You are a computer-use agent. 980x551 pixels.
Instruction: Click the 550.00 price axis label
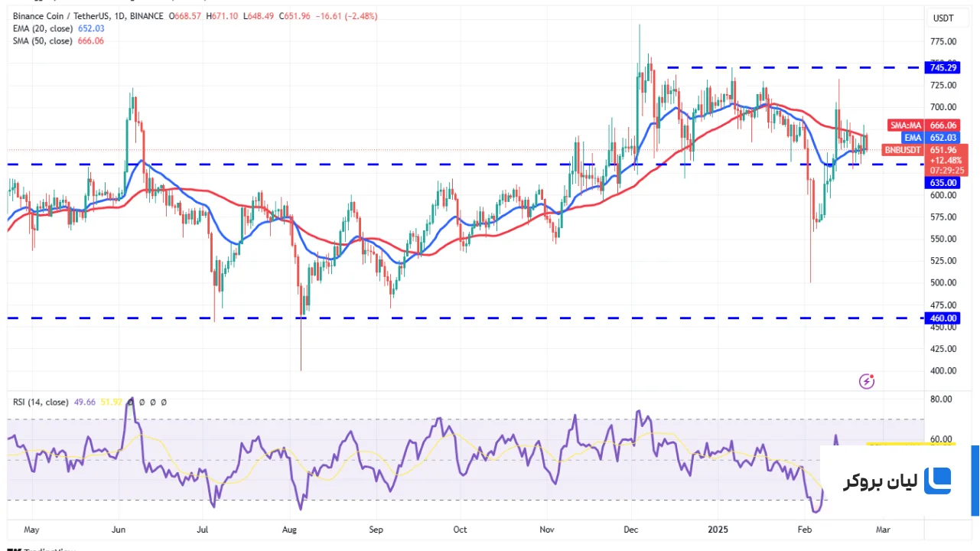pos(943,239)
